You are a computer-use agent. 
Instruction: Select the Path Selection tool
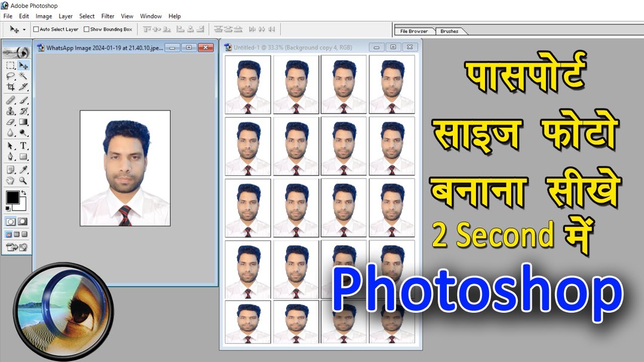point(11,146)
